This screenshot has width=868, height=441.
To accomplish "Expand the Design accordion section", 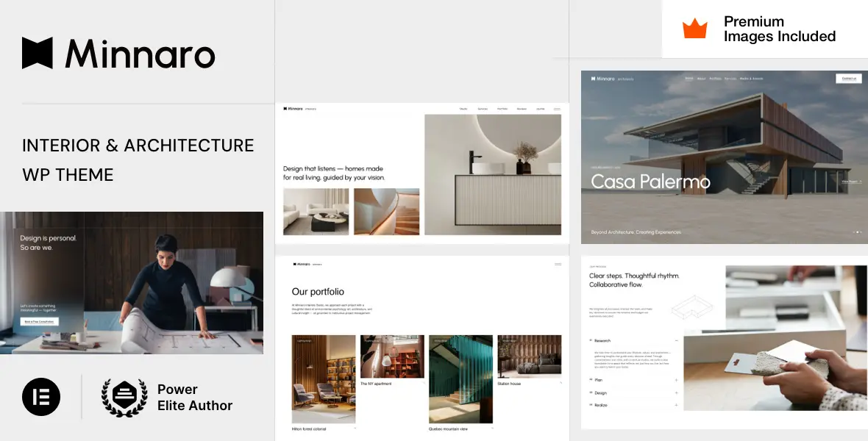I will pyautogui.click(x=634, y=393).
